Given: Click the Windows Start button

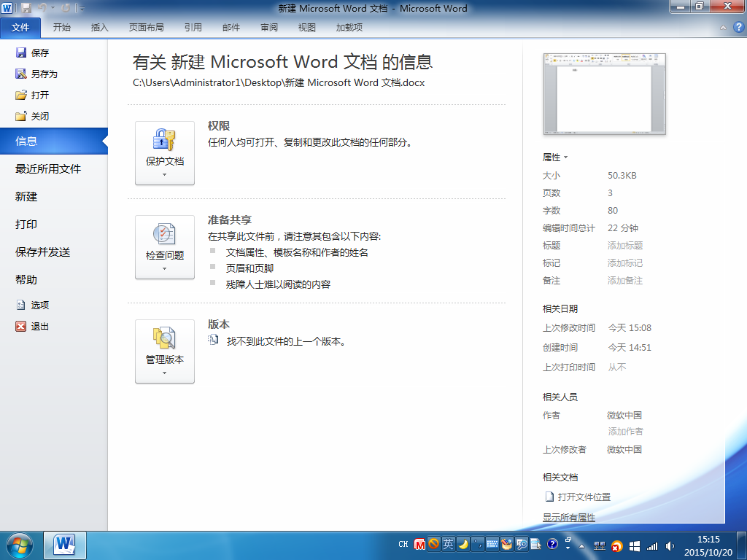Looking at the screenshot, I should click(x=20, y=545).
